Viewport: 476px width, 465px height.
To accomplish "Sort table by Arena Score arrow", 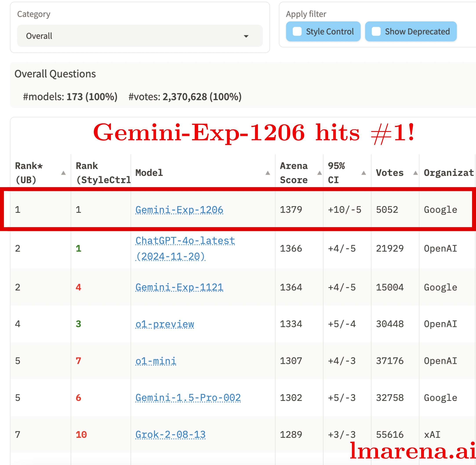I will coord(319,173).
